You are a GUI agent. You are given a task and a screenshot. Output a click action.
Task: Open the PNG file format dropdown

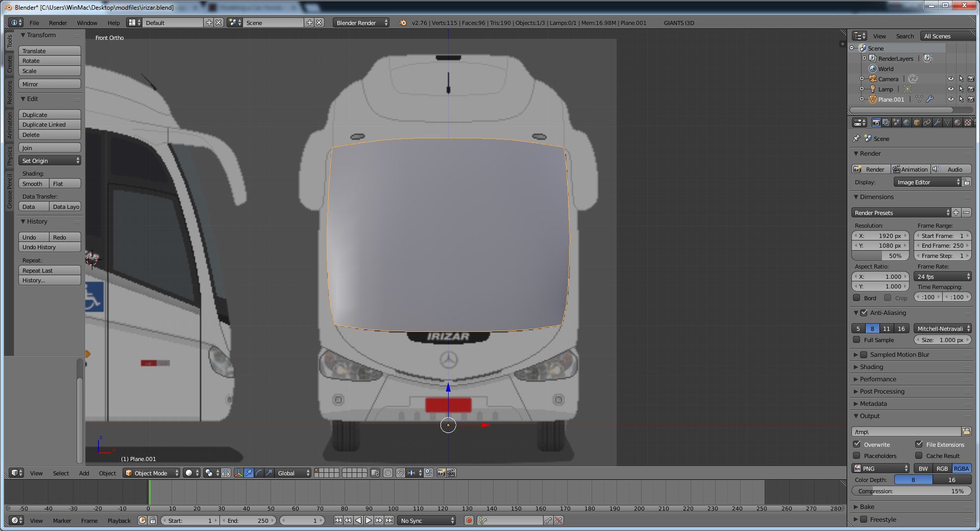tap(880, 468)
